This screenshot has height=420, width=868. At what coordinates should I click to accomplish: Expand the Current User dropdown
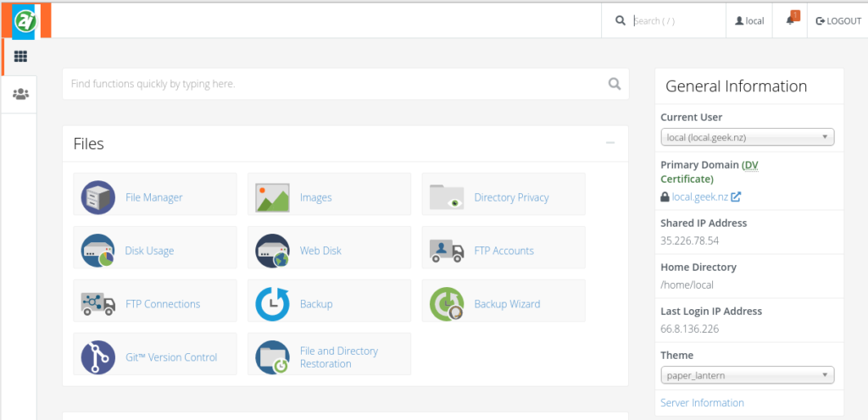(748, 137)
